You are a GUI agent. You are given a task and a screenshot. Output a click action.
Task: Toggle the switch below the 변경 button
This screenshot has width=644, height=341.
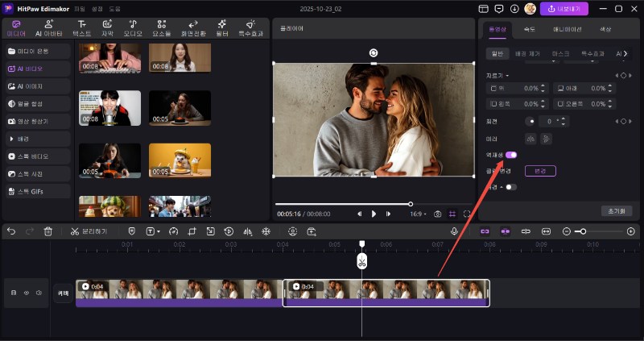510,187
